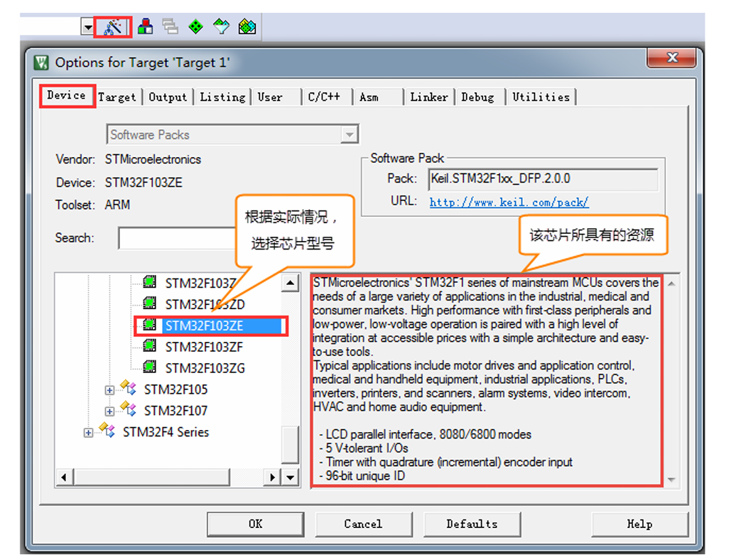Click device tree scroll right arrow
Image resolution: width=746 pixels, height=560 pixels.
pyautogui.click(x=272, y=477)
